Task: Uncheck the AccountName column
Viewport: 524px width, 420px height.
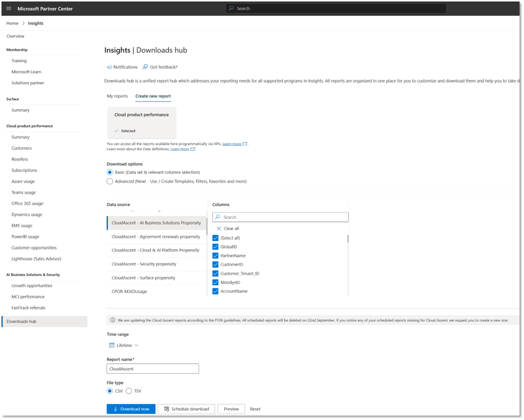Action: point(215,291)
